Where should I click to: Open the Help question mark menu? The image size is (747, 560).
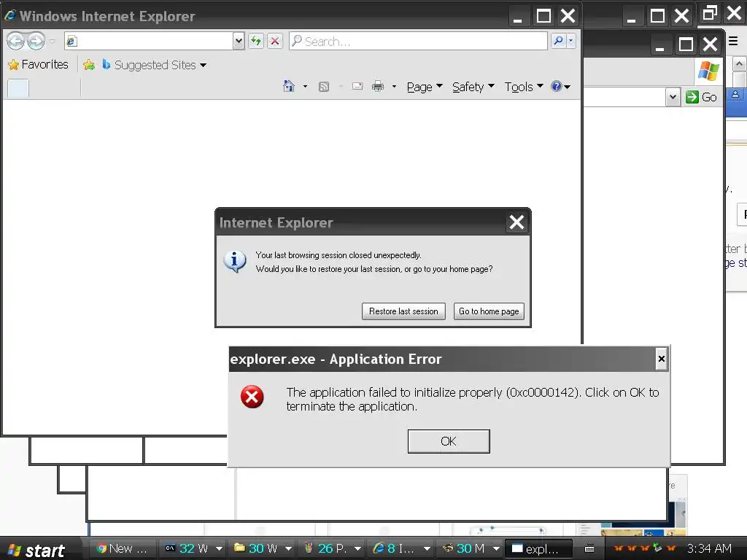pos(560,86)
